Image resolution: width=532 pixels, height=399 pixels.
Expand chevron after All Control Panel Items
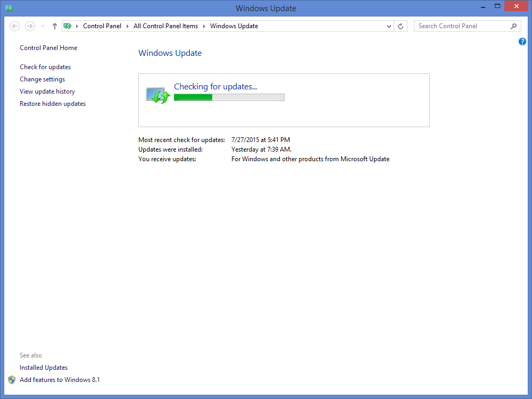[204, 26]
